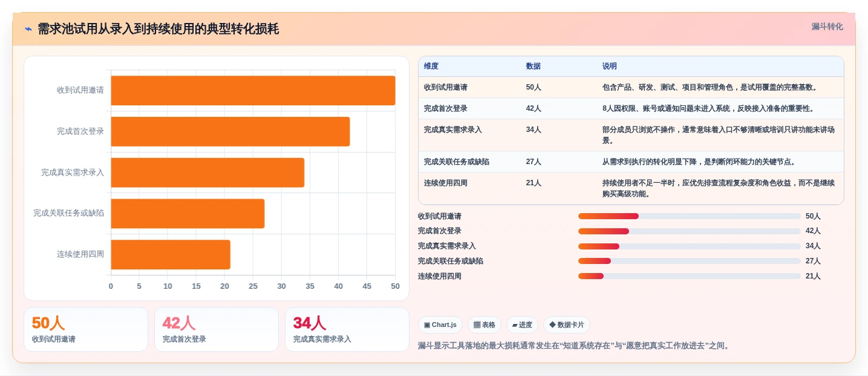Click the 42人 progress bar
The width and height of the screenshot is (868, 376).
pyautogui.click(x=689, y=231)
